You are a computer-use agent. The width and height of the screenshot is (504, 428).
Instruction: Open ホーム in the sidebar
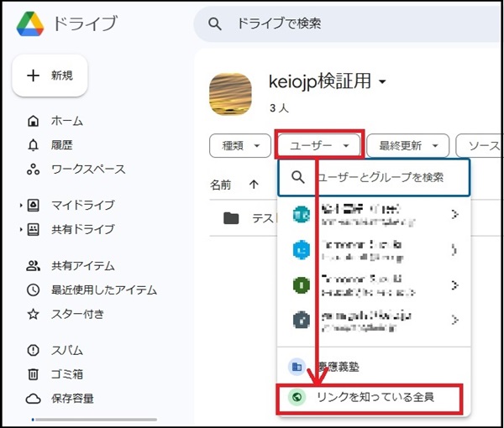point(66,121)
